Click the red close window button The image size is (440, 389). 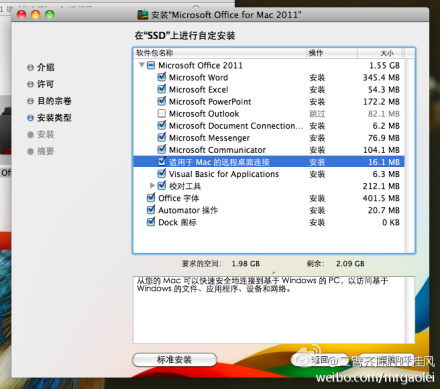pyautogui.click(x=21, y=15)
